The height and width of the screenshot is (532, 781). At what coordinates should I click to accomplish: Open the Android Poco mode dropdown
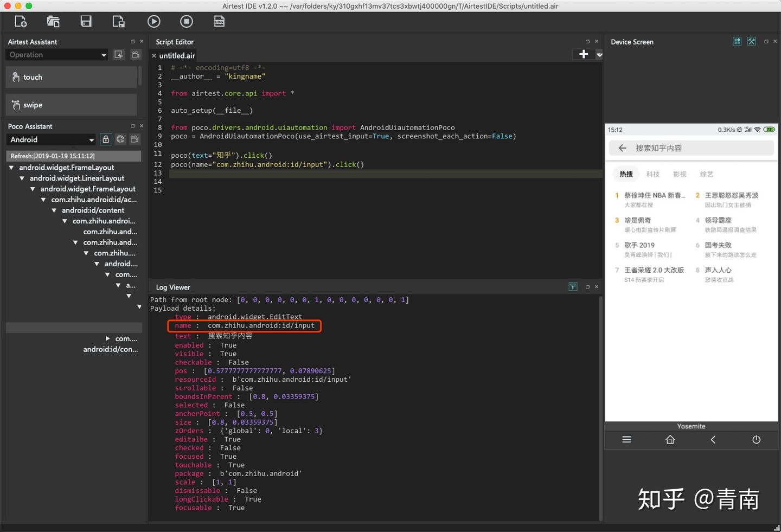tap(52, 139)
